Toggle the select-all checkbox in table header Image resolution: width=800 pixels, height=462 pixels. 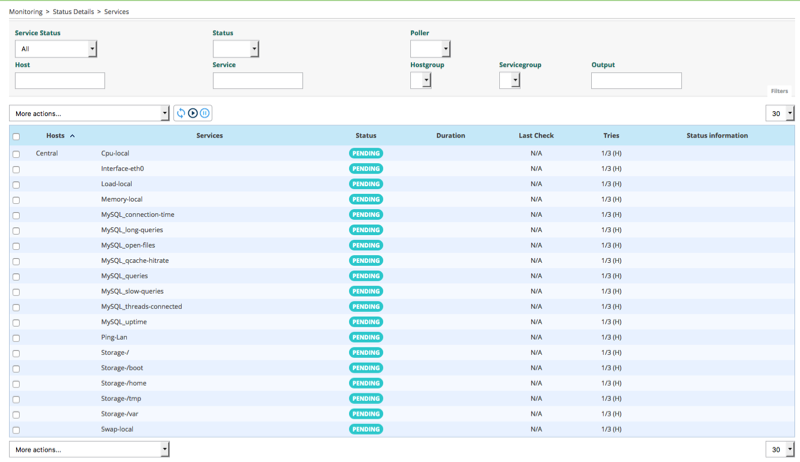point(16,137)
